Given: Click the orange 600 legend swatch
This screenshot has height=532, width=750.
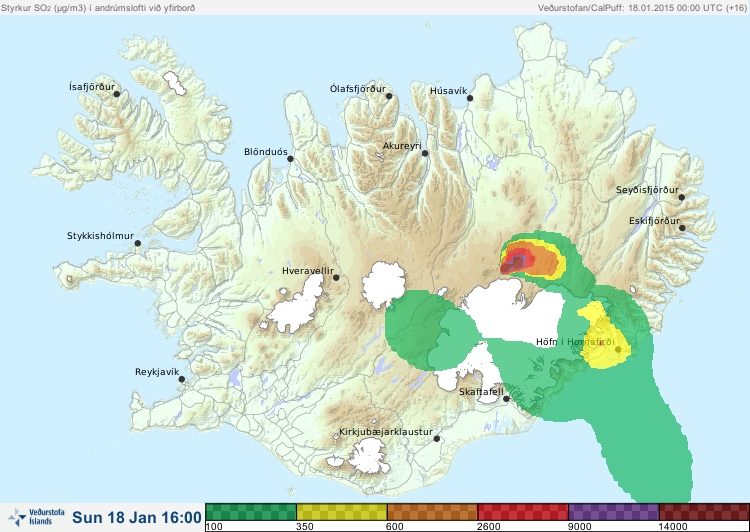Looking at the screenshot, I should [432, 512].
